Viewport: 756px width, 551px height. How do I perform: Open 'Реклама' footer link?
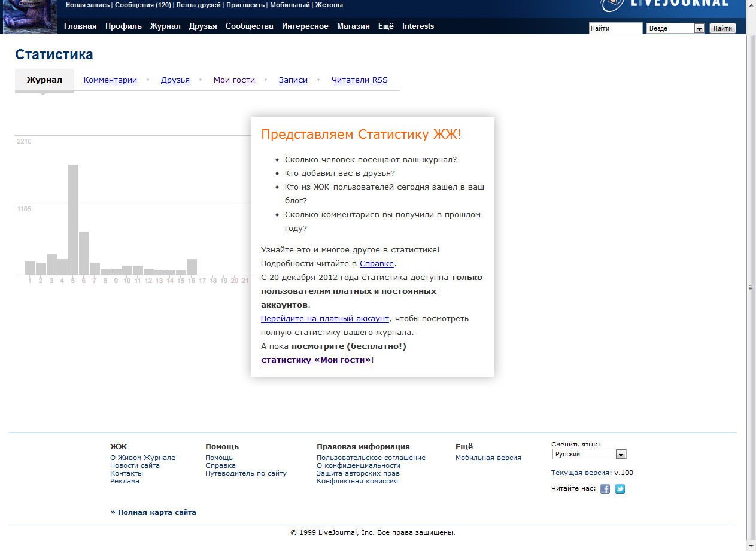pos(125,481)
